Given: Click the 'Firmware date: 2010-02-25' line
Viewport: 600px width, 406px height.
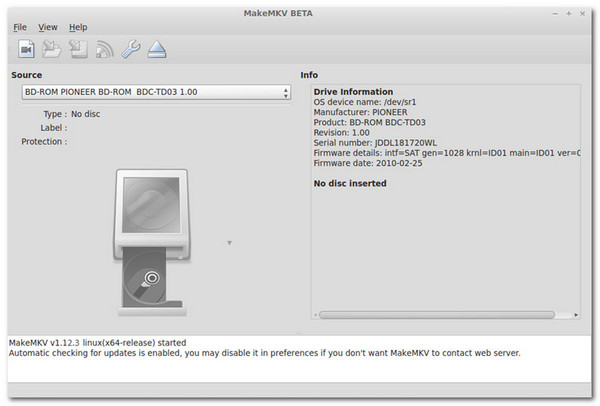Looking at the screenshot, I should click(x=368, y=163).
